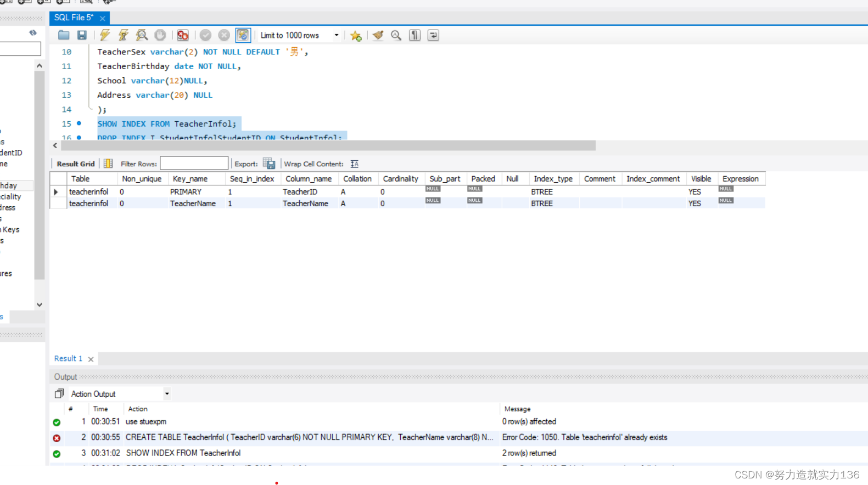Run Explain plan magnifier icon
Screen dimensions: 868x485
(x=142, y=35)
